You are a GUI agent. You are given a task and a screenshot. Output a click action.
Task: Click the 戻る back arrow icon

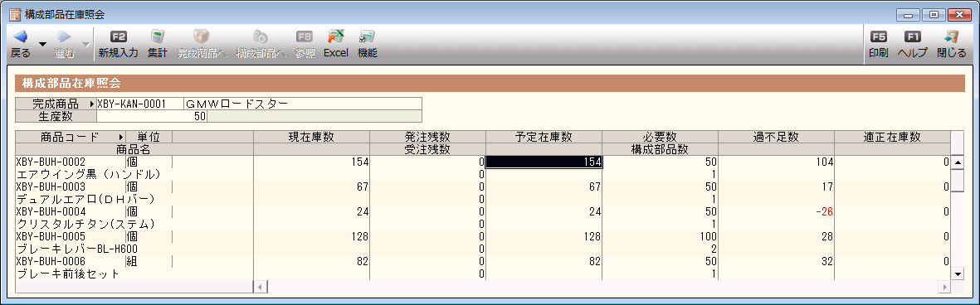tap(21, 36)
